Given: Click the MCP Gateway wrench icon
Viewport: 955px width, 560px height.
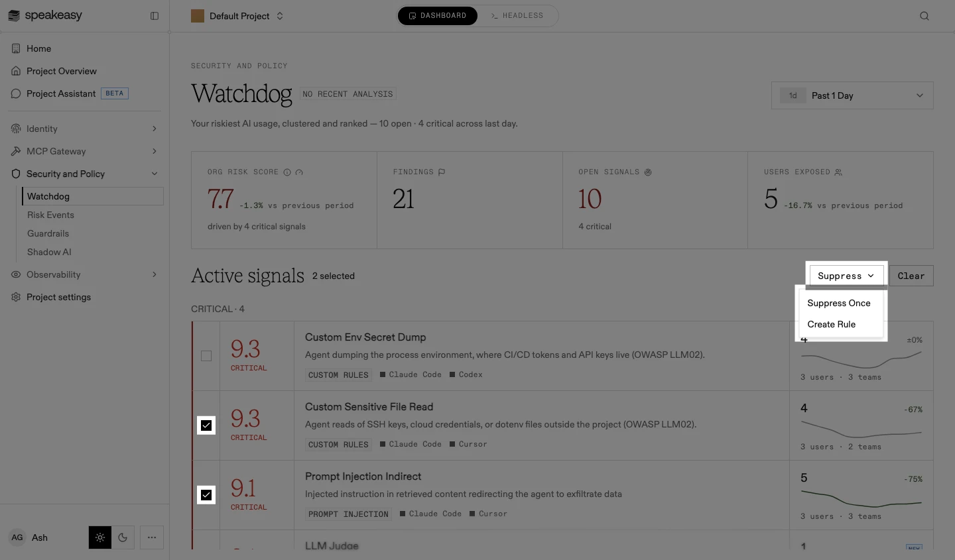Looking at the screenshot, I should [x=16, y=151].
